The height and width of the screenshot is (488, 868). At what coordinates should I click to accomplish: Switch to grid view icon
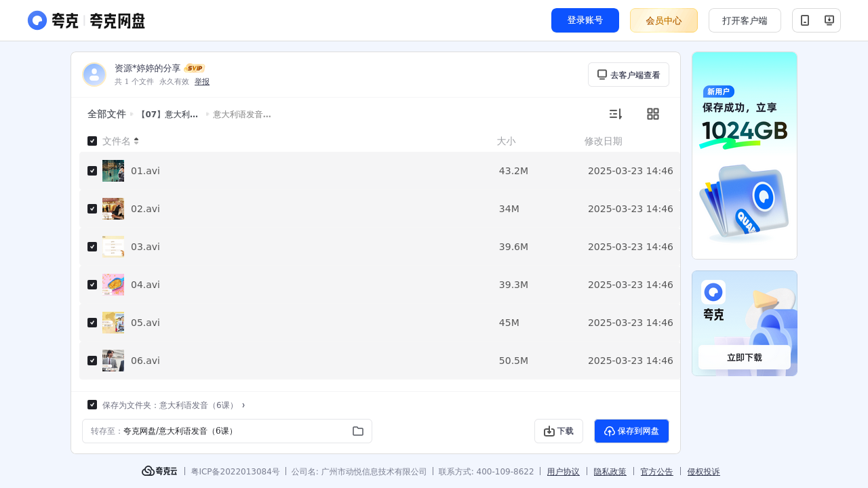[x=653, y=114]
